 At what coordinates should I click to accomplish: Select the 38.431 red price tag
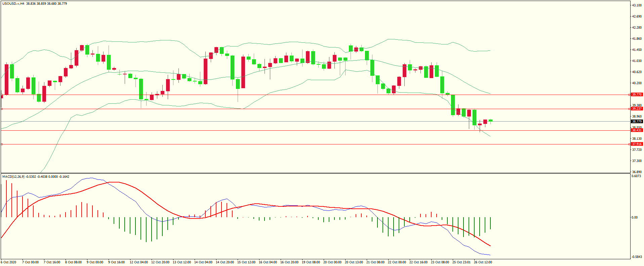pyautogui.click(x=637, y=130)
